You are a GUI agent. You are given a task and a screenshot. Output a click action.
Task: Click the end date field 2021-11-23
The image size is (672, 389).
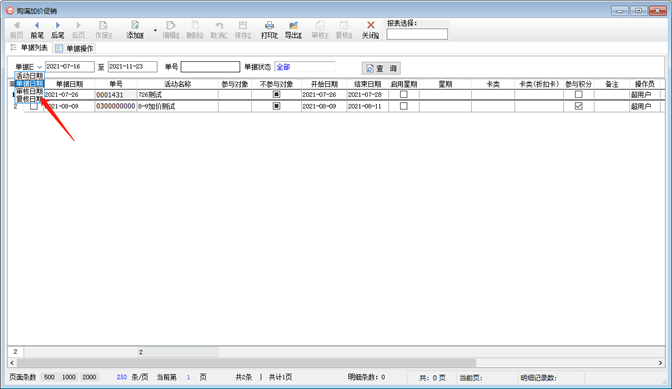tap(132, 66)
